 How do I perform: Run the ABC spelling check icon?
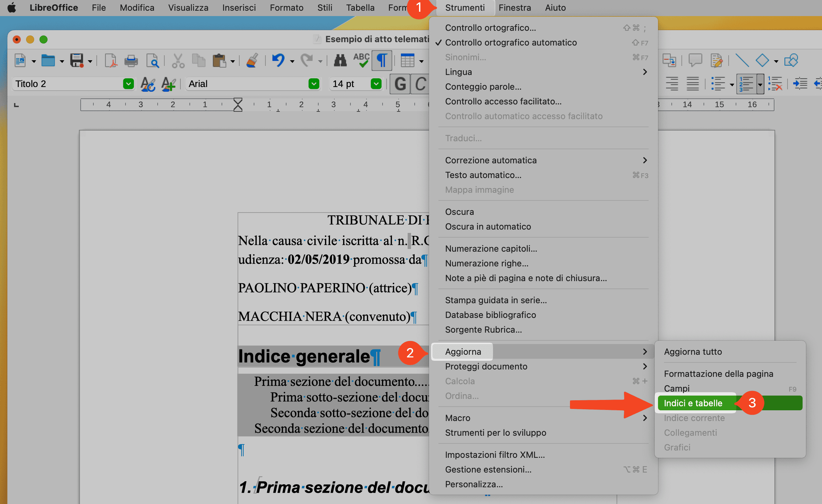[x=361, y=61]
